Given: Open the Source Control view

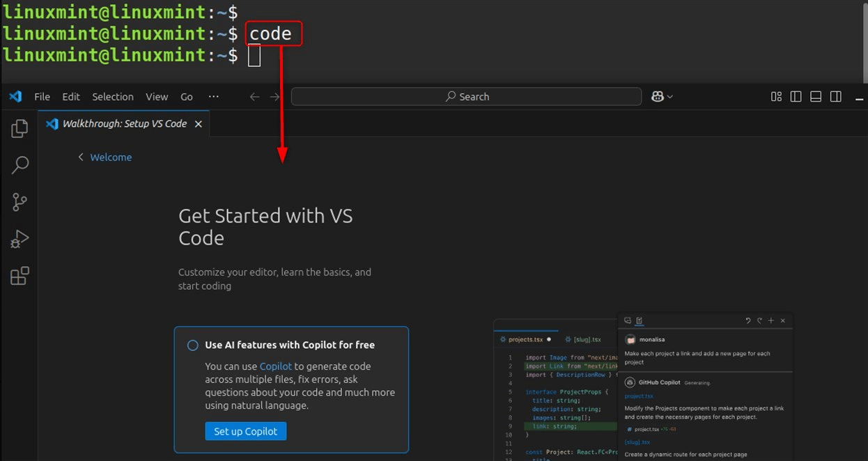Looking at the screenshot, I should (20, 202).
